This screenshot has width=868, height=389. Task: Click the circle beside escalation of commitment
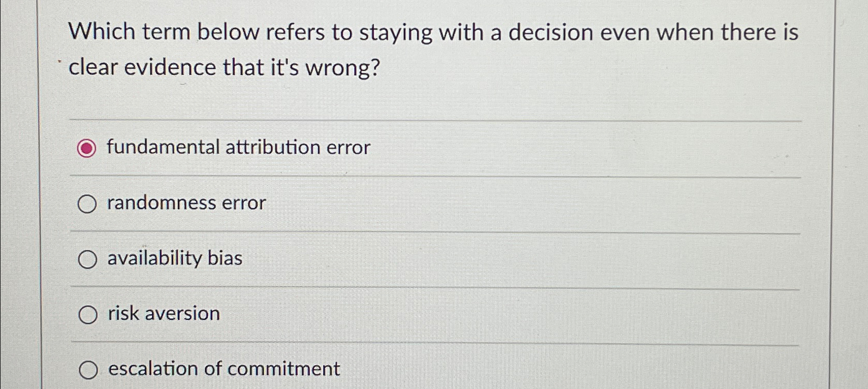(x=90, y=369)
